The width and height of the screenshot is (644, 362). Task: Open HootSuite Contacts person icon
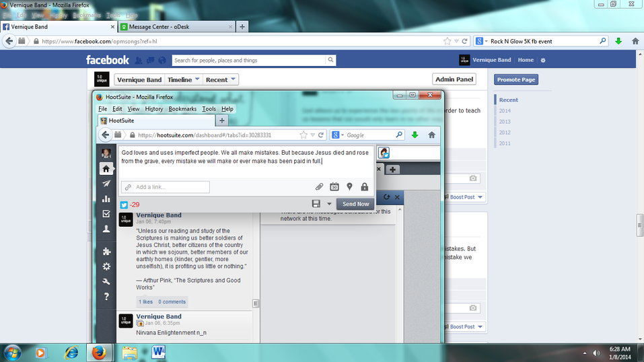pos(106,229)
